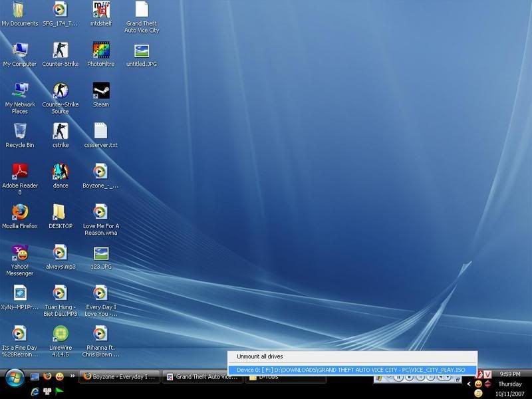Launch Adobe Reader 8 shortcut

20,179
